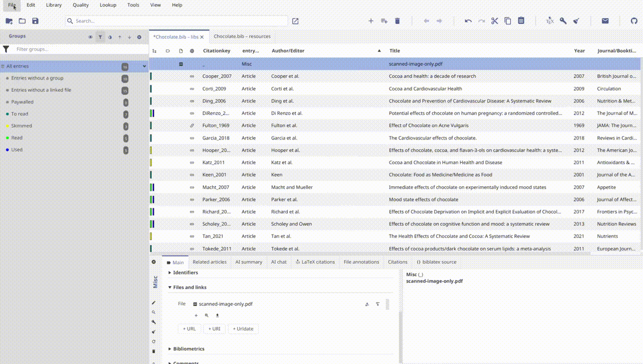Viewport: 643px width, 364px height.
Task: Close the Chocolate.bib – libs tab
Action: pyautogui.click(x=202, y=37)
